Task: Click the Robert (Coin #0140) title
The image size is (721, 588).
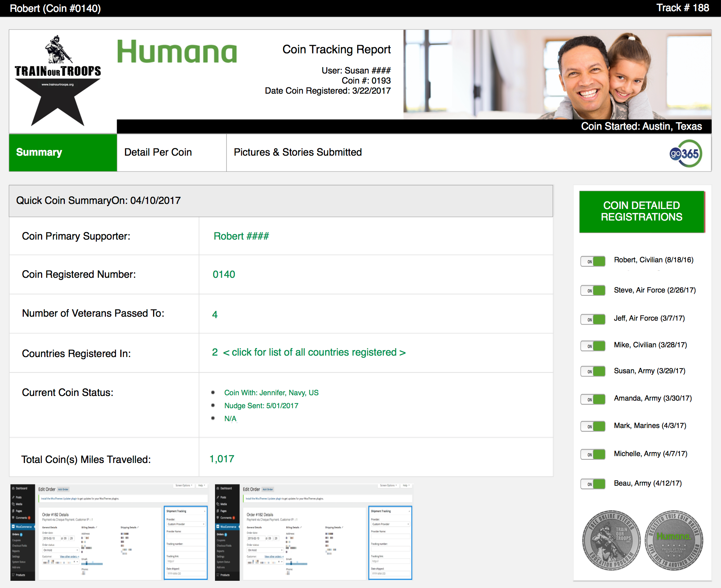Action: tap(55, 8)
